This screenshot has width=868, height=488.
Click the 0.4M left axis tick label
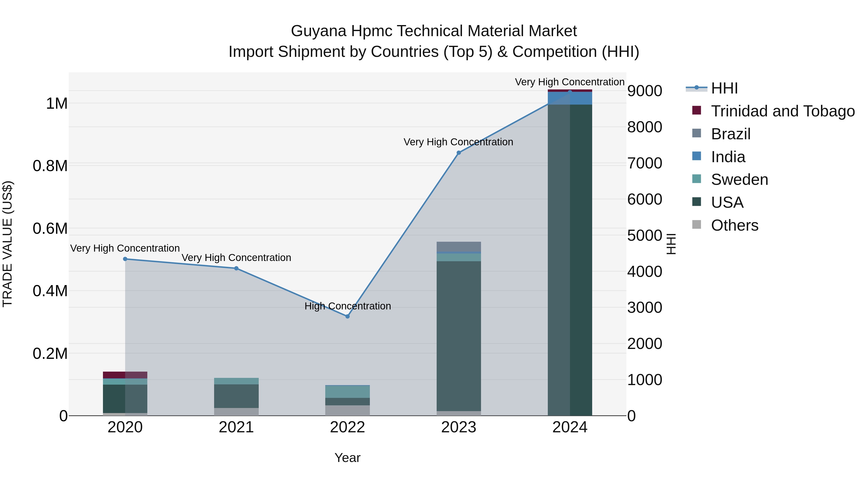tap(50, 291)
